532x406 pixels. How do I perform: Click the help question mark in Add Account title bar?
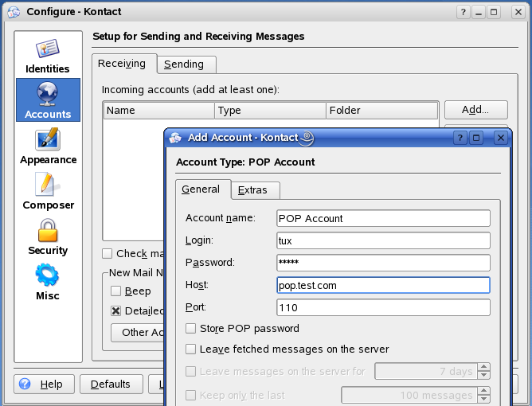(460, 138)
